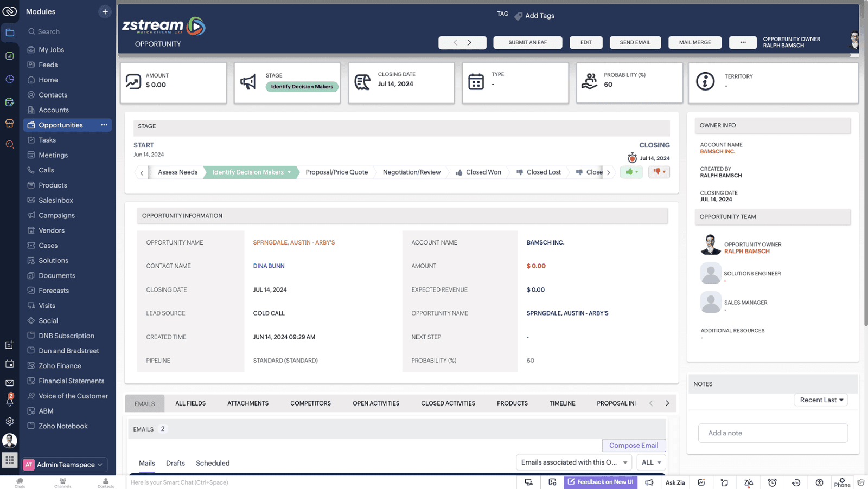Go to the next opportunity record arrow
The height and width of the screenshot is (489, 868).
[x=470, y=42]
